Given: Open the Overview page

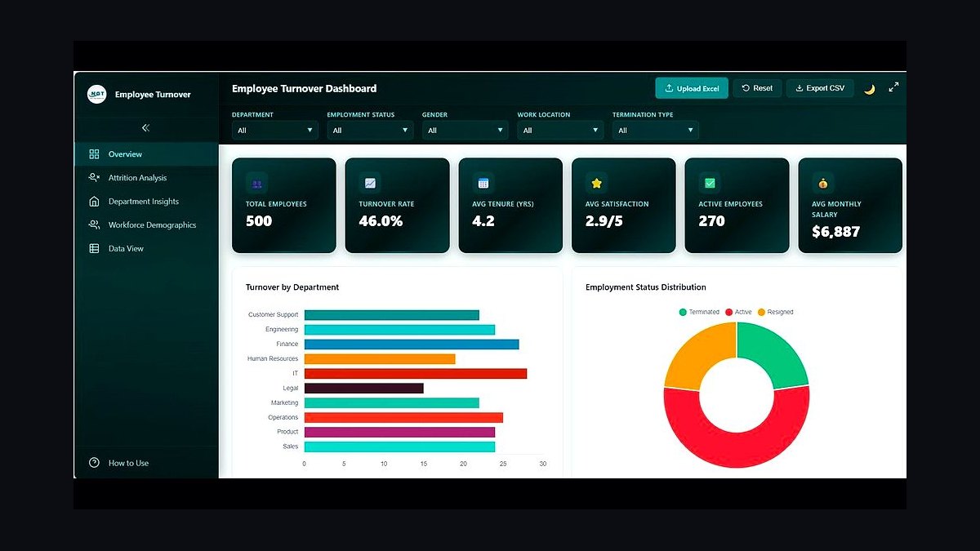Looking at the screenshot, I should (146, 154).
